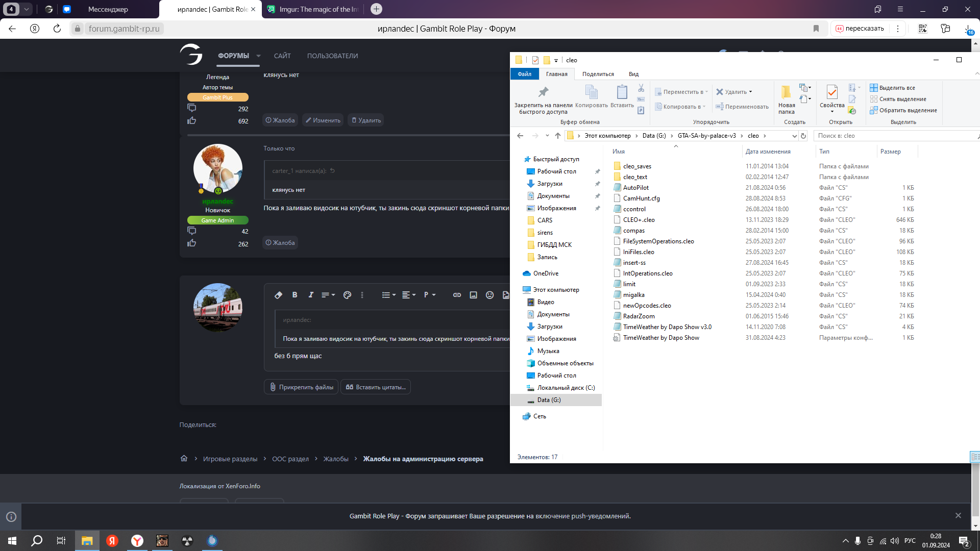Switch to the Поделиться ribbon tab
Screen dimensions: 980x551
pos(598,74)
